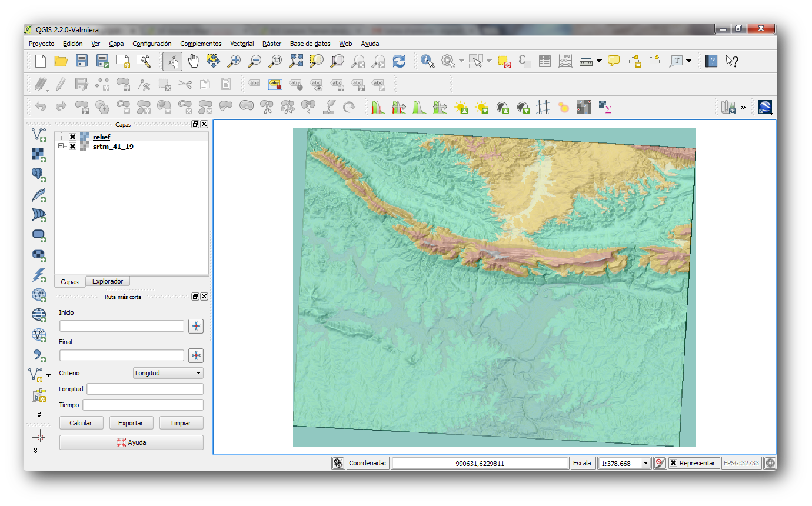Viewport: 812px width, 506px height.
Task: Click the coordinate capture crosshair icon
Action: 39,436
